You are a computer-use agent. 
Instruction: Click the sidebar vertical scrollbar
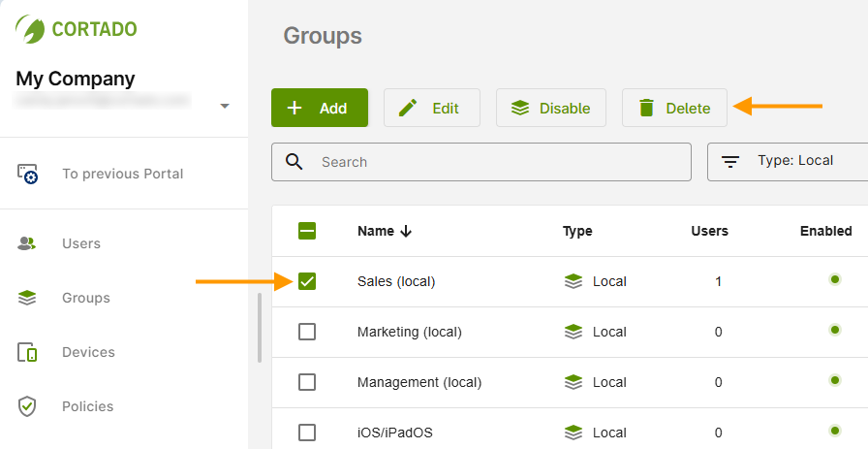(259, 328)
